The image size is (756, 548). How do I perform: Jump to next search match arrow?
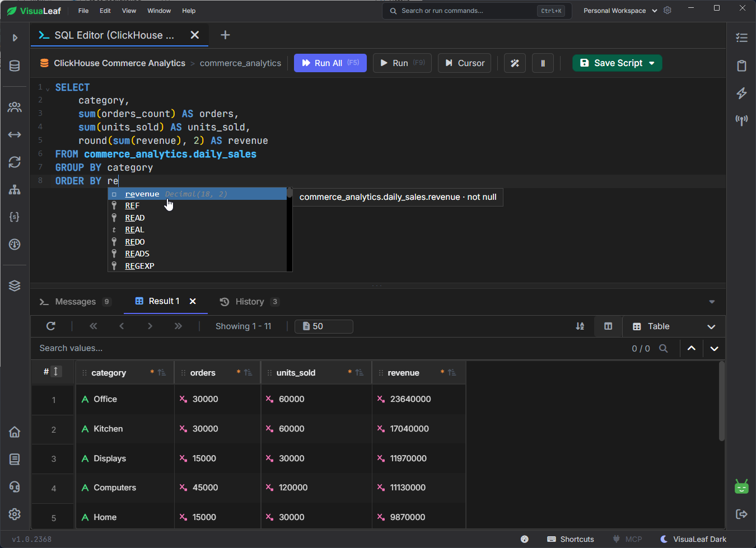[x=714, y=348]
